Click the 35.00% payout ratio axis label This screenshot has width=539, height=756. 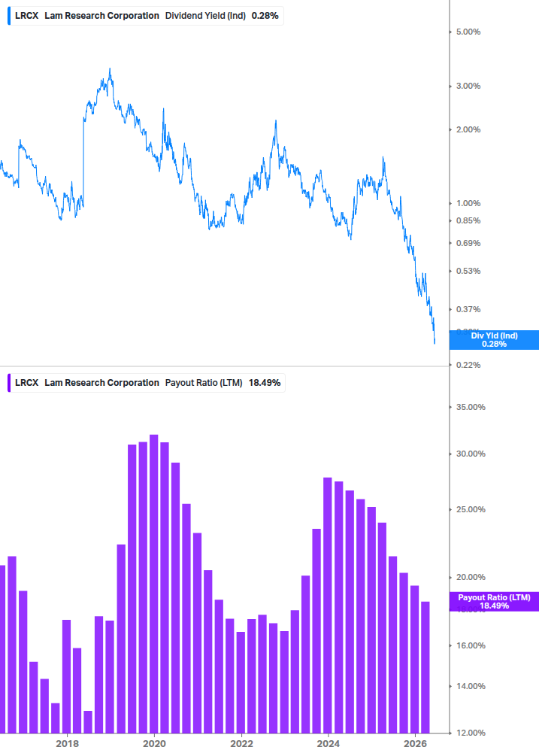click(471, 407)
